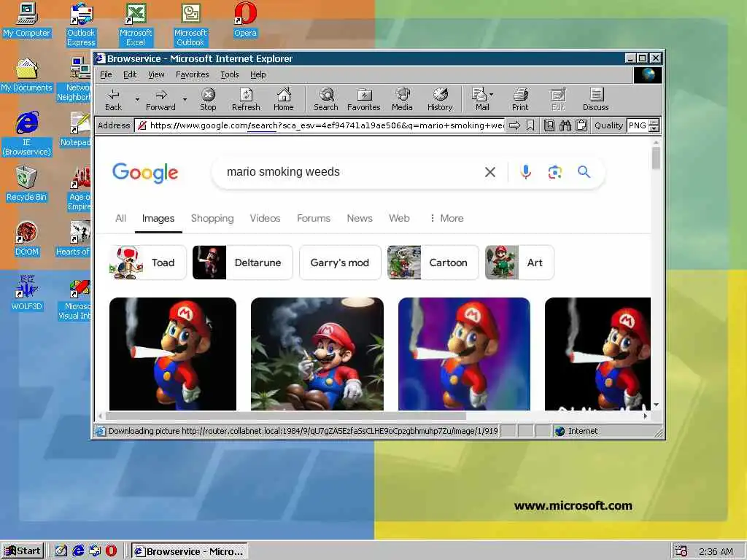Click the bookmark icon beside the address bar
The height and width of the screenshot is (560, 747).
click(x=530, y=125)
